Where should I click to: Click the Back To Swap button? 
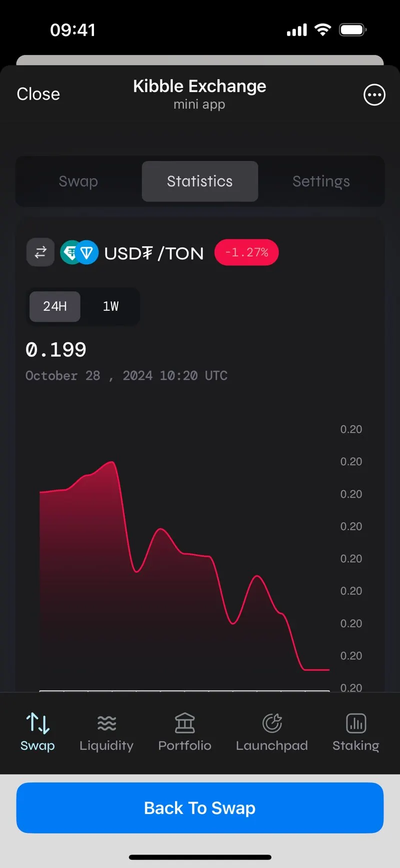coord(200,808)
